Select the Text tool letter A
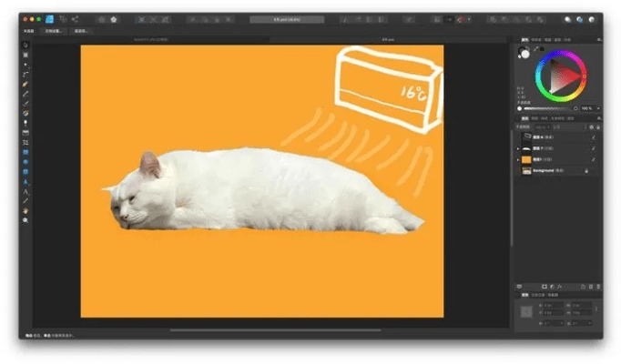 25,191
